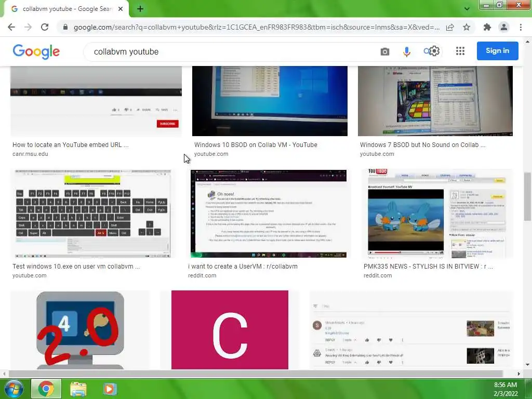
Task: Click scroll-down arrow on vertical scrollbar
Action: (527, 365)
